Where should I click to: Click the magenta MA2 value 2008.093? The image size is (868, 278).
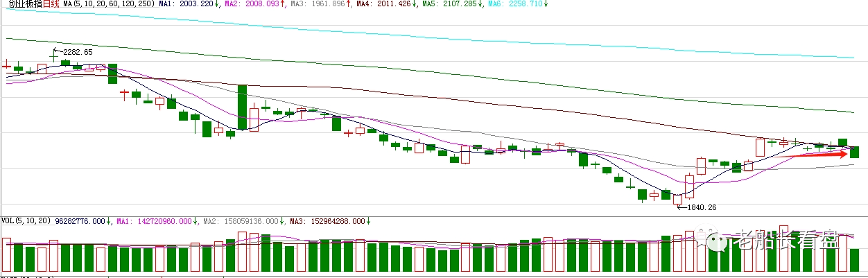point(261,5)
